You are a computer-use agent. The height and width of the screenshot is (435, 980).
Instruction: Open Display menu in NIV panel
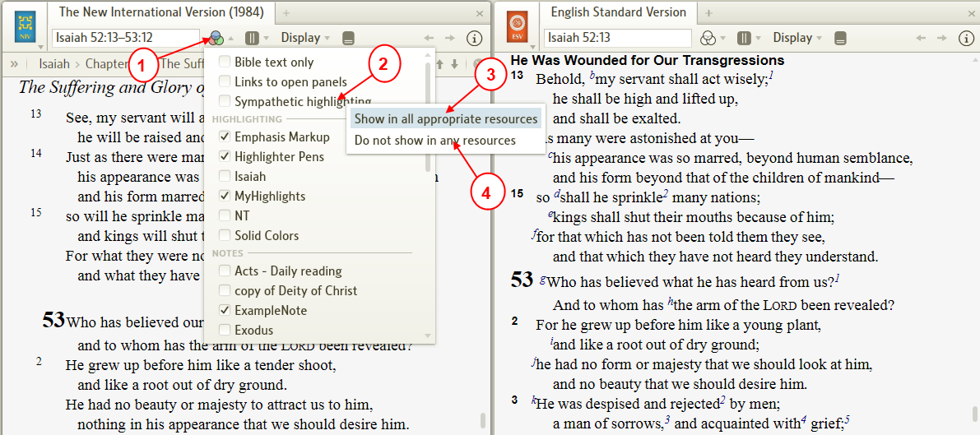(x=305, y=38)
